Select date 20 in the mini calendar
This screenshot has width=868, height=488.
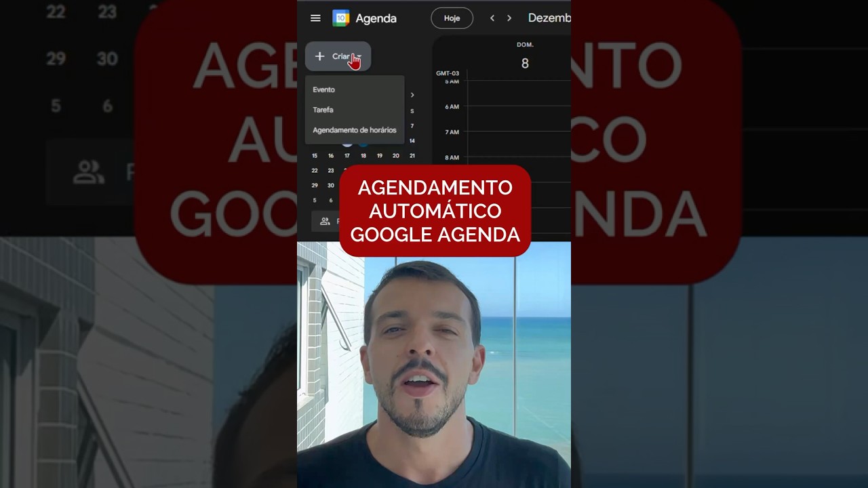[x=396, y=156]
